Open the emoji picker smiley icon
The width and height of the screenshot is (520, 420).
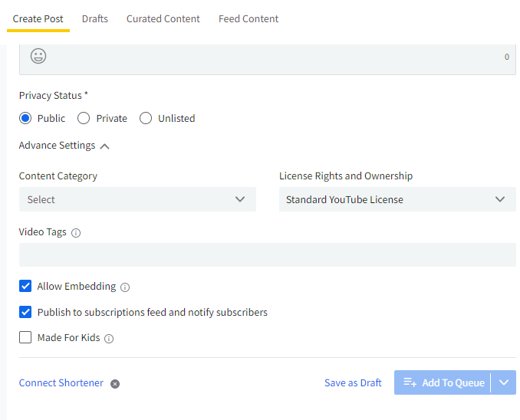(x=38, y=56)
